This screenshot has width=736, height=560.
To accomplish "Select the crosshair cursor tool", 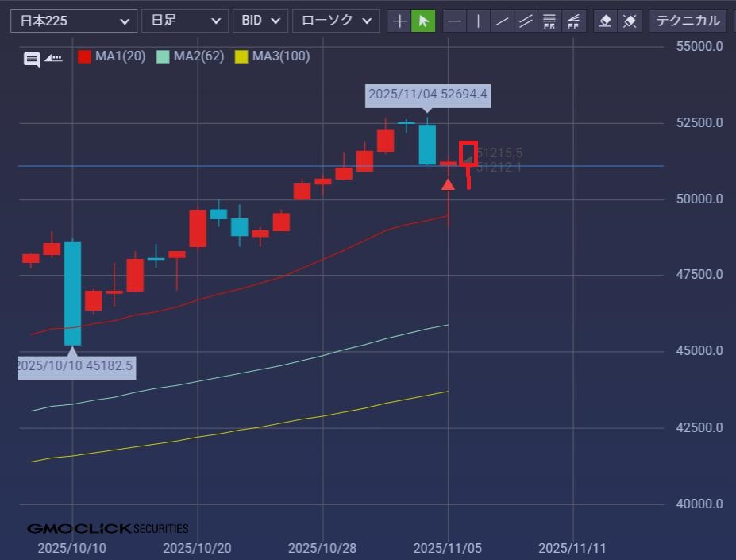I will click(400, 21).
